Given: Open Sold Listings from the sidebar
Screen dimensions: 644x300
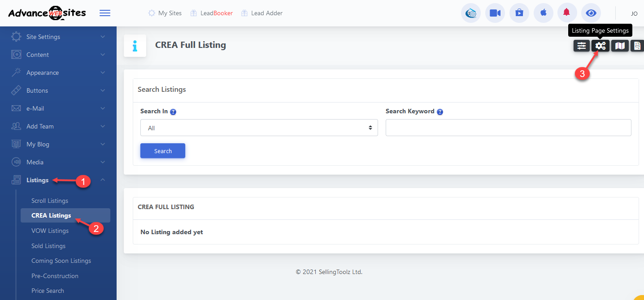Looking at the screenshot, I should tap(48, 246).
